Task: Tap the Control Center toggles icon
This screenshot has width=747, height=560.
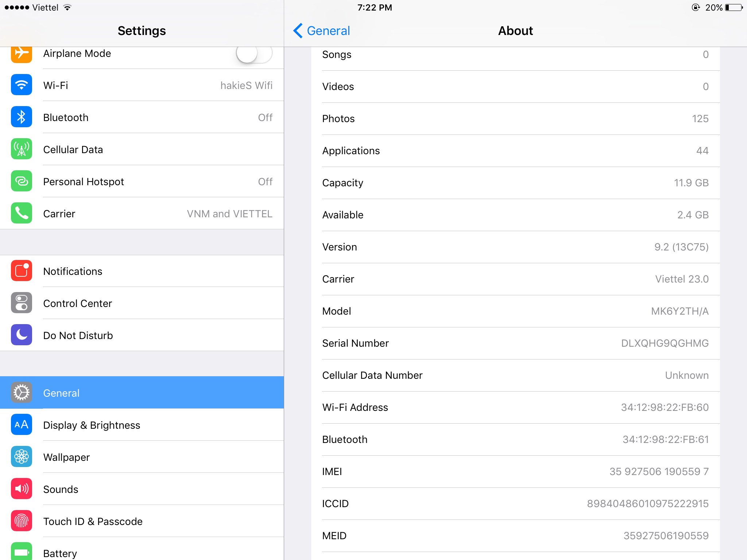Action: (22, 303)
